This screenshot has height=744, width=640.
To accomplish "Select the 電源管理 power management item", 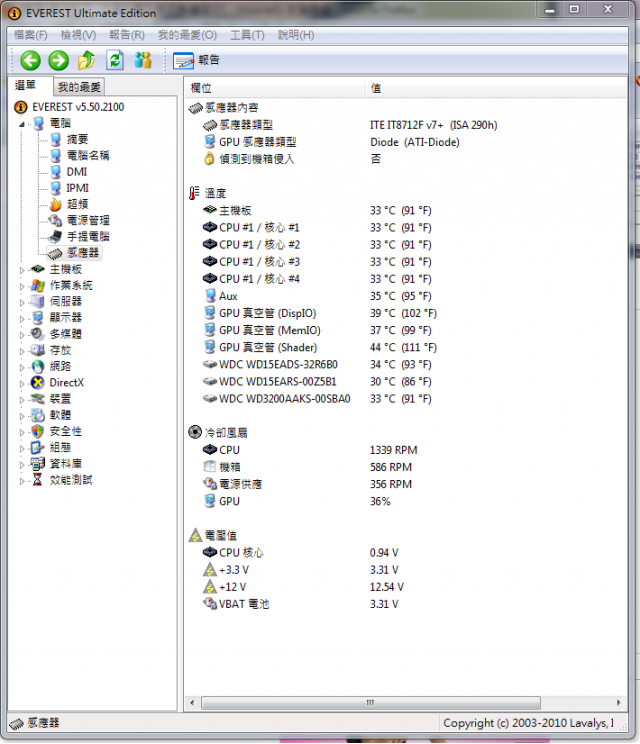I will click(x=88, y=220).
